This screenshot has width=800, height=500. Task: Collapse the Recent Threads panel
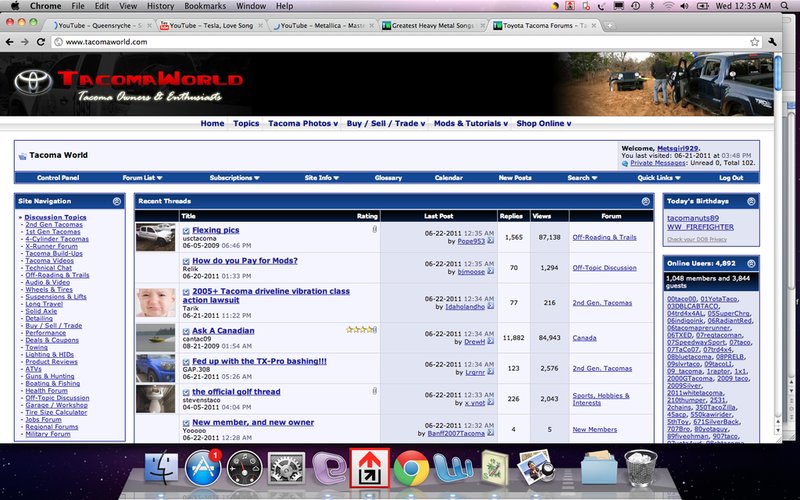tap(645, 202)
